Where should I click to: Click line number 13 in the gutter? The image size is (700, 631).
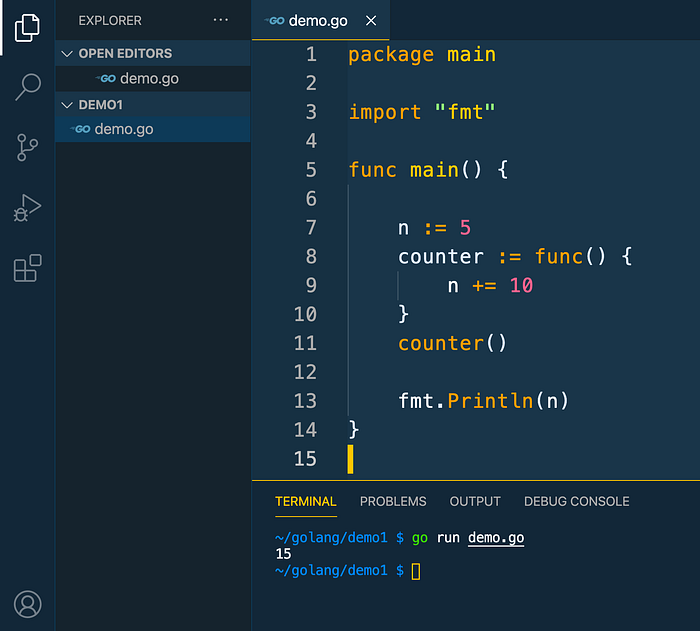pos(305,401)
